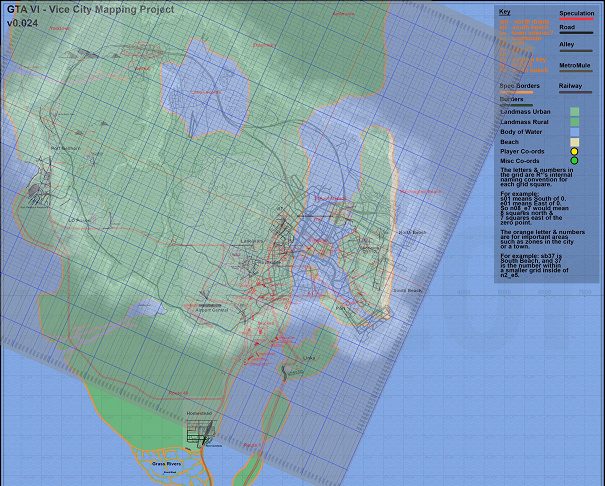This screenshot has width=605, height=486.
Task: Click the MetroMule legend entry
Action: pos(575,68)
